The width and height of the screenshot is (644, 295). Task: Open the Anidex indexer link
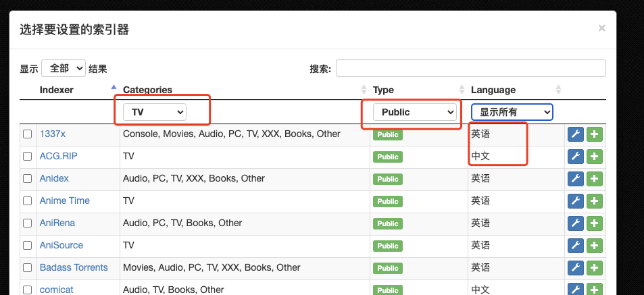(x=54, y=178)
